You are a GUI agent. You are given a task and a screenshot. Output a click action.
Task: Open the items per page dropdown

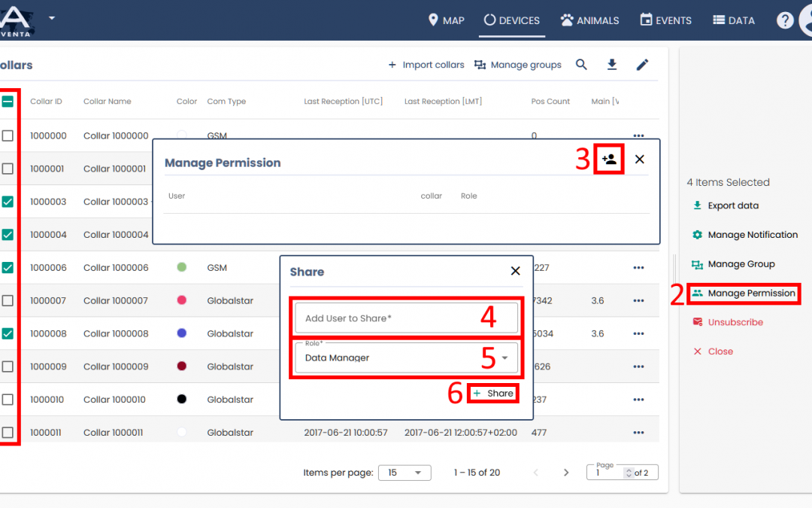(x=404, y=473)
